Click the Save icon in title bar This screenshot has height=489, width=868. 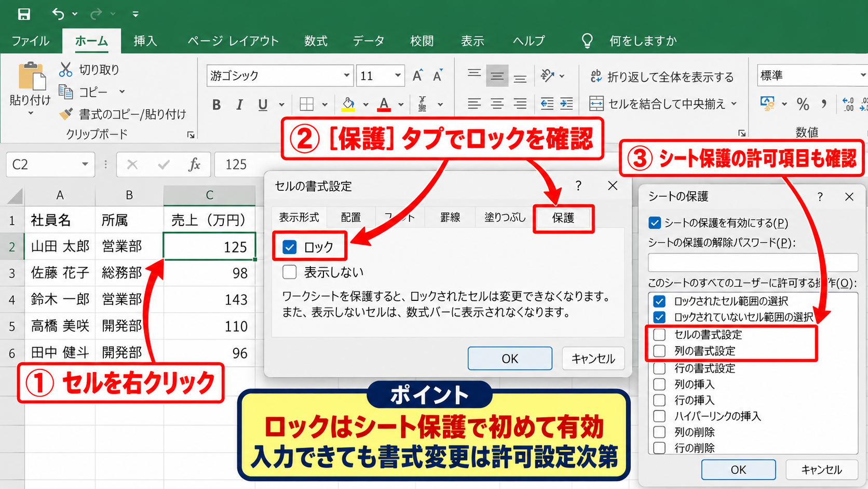(x=24, y=14)
